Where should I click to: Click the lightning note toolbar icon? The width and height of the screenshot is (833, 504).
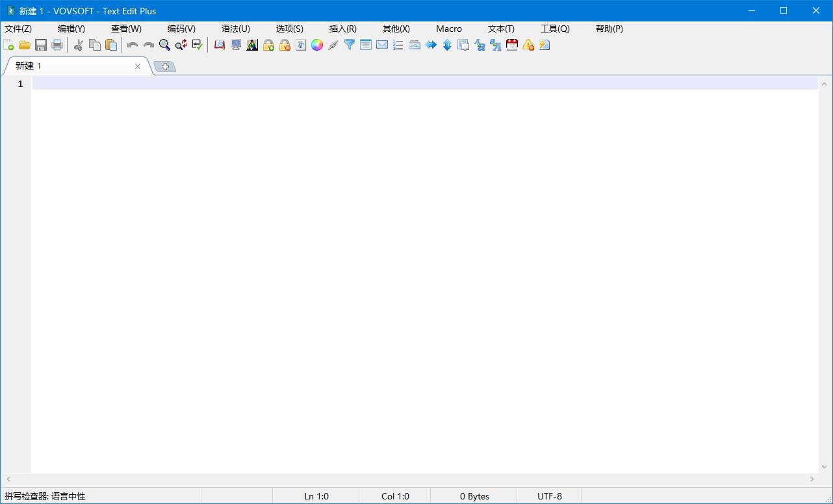point(545,45)
